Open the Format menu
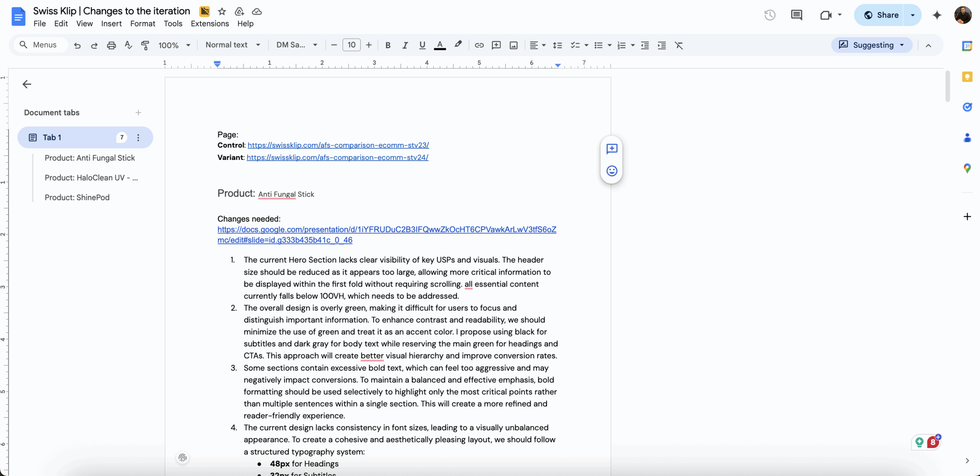Viewport: 980px width, 476px height. click(142, 23)
